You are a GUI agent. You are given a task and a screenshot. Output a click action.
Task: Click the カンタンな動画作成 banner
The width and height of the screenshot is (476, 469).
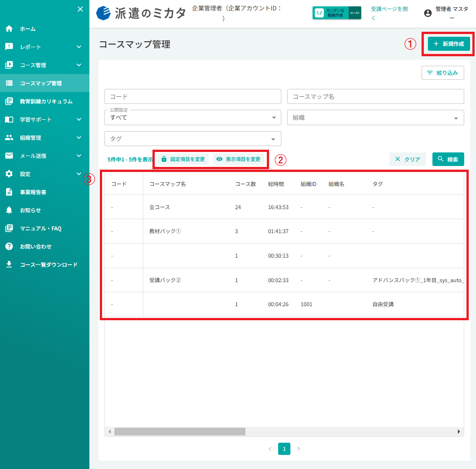(x=337, y=13)
